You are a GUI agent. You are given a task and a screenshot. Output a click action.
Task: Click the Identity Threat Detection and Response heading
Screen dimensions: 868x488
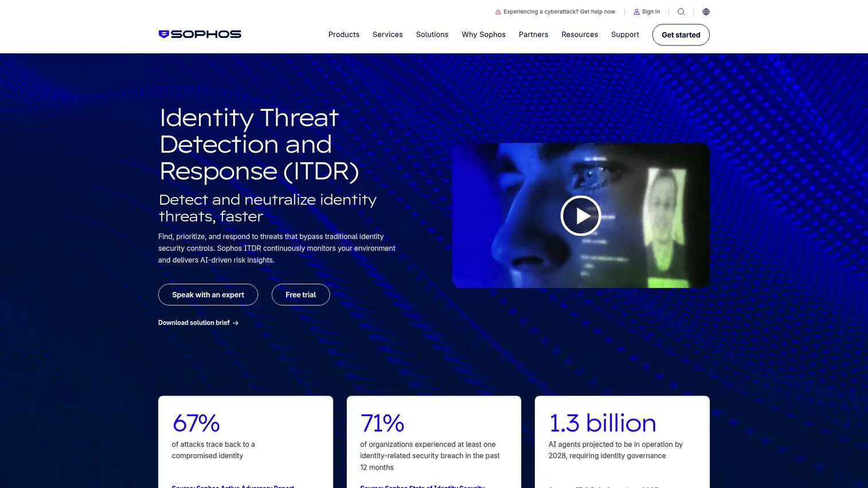pyautogui.click(x=259, y=145)
